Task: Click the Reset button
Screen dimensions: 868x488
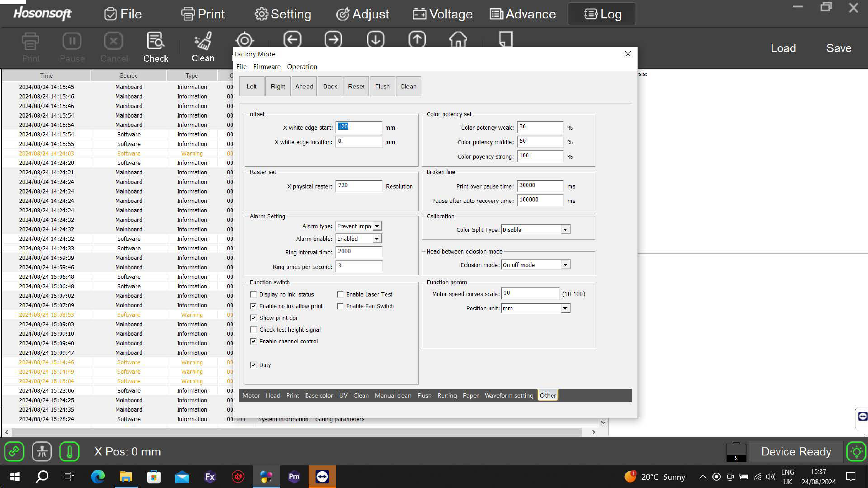Action: click(x=356, y=87)
